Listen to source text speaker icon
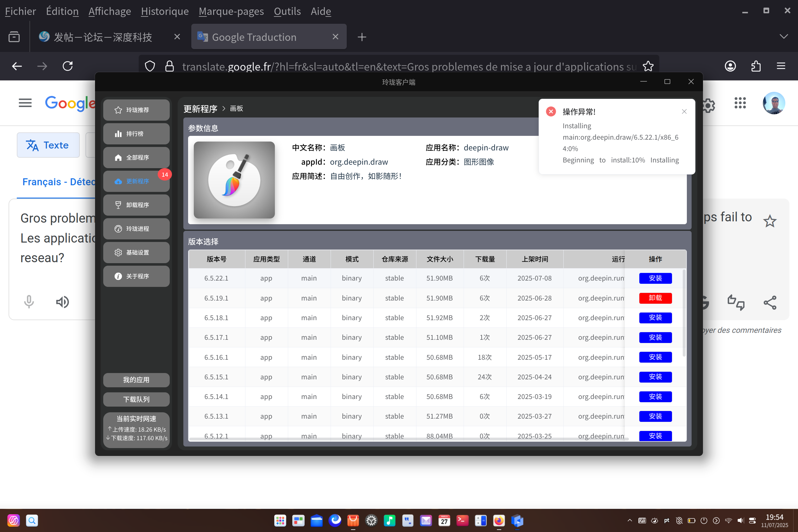 [62, 301]
